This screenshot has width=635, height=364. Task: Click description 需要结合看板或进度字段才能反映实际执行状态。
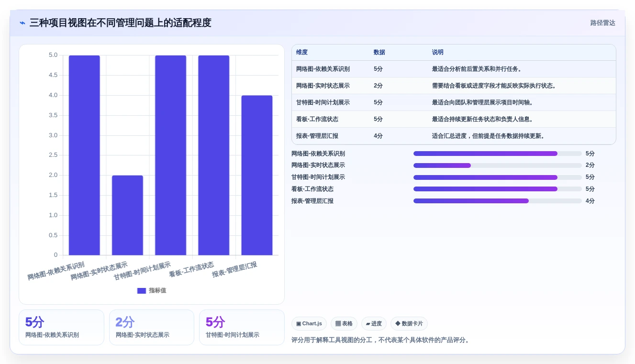point(495,86)
